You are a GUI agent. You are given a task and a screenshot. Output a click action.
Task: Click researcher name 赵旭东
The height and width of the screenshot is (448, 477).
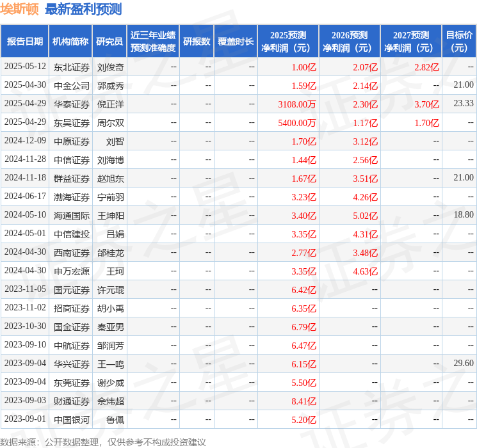110,179
